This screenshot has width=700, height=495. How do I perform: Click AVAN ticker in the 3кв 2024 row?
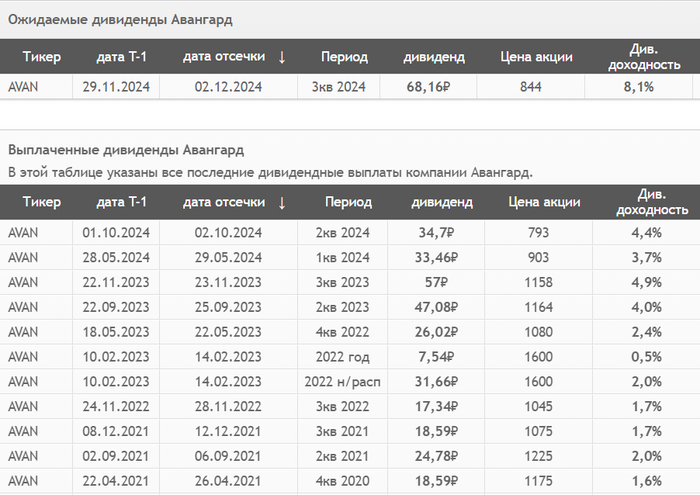[23, 87]
